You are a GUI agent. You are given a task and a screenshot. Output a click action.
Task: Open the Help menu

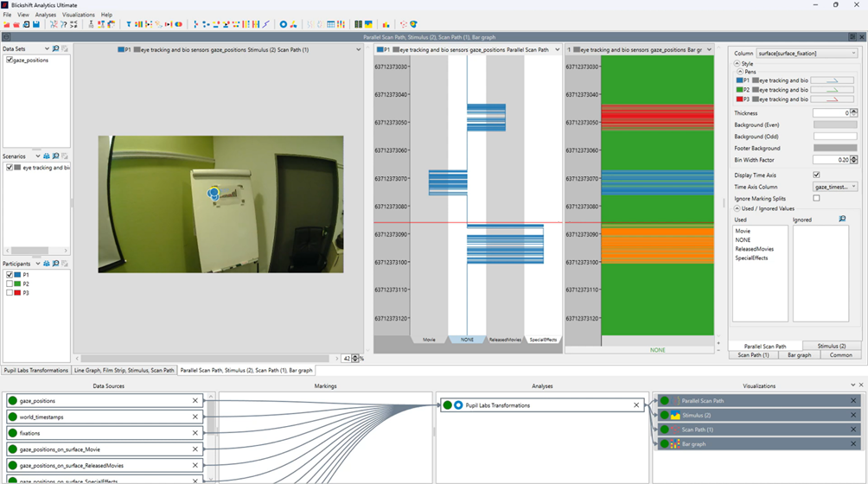click(x=106, y=15)
